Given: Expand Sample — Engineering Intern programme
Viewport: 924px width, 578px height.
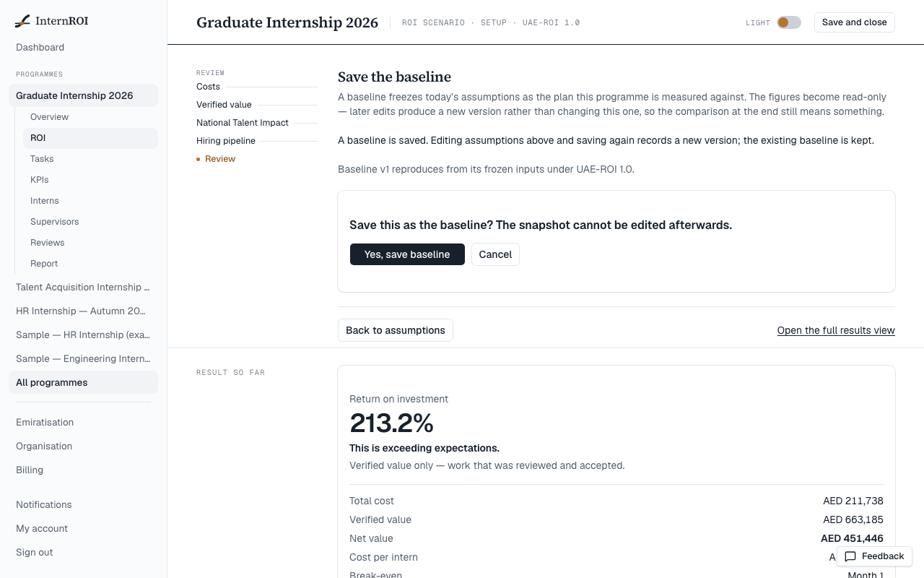Looking at the screenshot, I should pyautogui.click(x=83, y=358).
